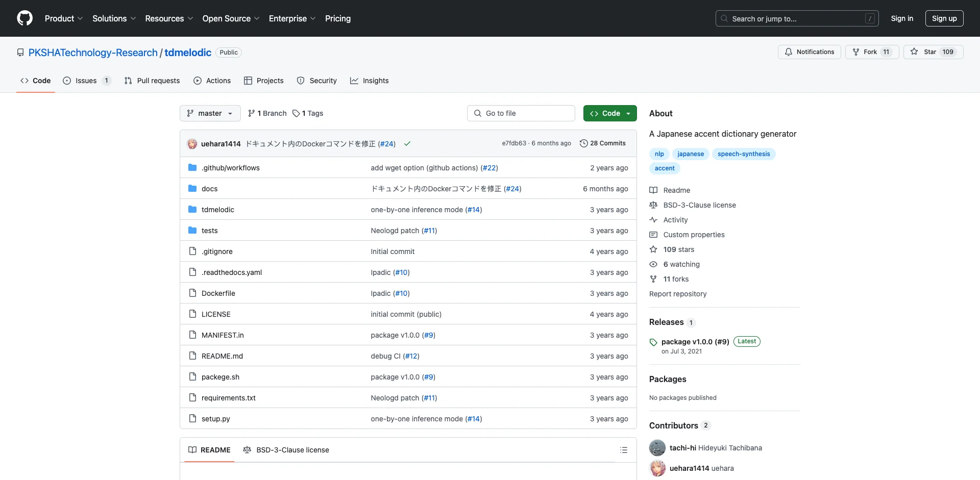The height and width of the screenshot is (480, 980).
Task: Open uehara1414 contributor avatar
Action: [x=657, y=468]
